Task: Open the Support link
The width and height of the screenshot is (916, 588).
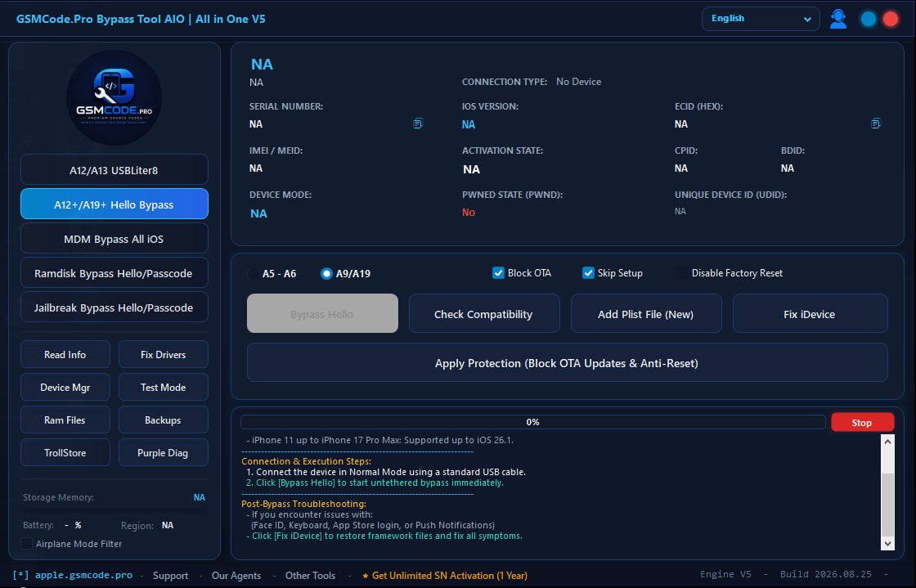Action: (171, 575)
